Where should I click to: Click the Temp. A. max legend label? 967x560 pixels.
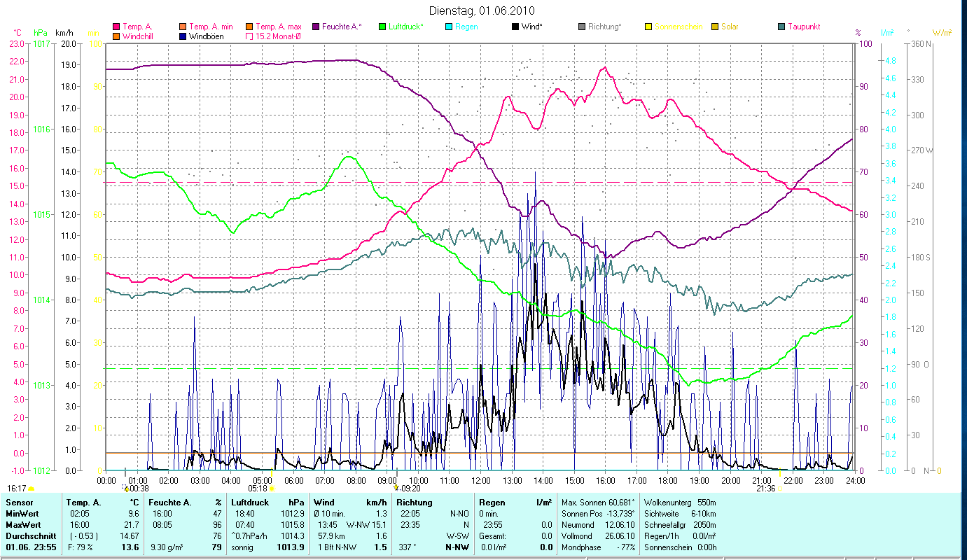click(279, 27)
